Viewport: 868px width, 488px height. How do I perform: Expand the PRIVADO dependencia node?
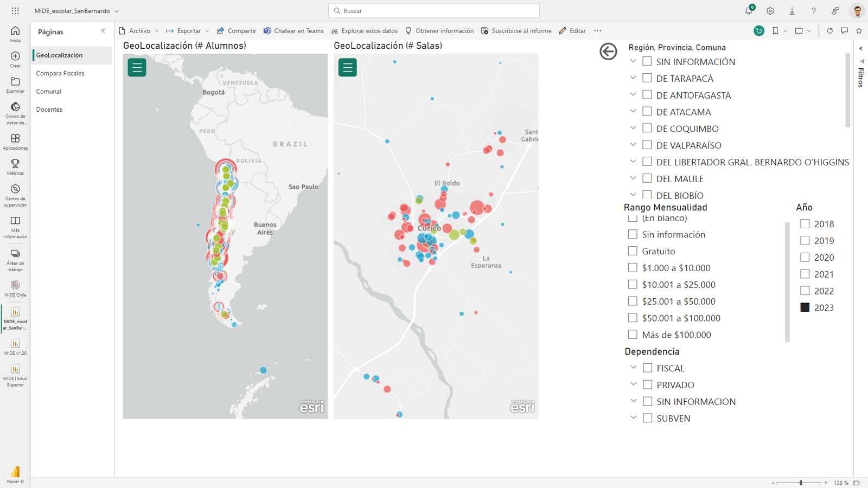click(x=633, y=384)
